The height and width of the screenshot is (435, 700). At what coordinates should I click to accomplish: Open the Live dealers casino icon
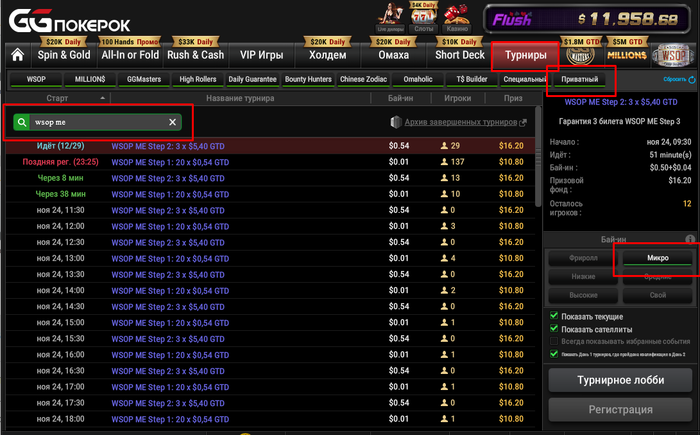coord(390,18)
